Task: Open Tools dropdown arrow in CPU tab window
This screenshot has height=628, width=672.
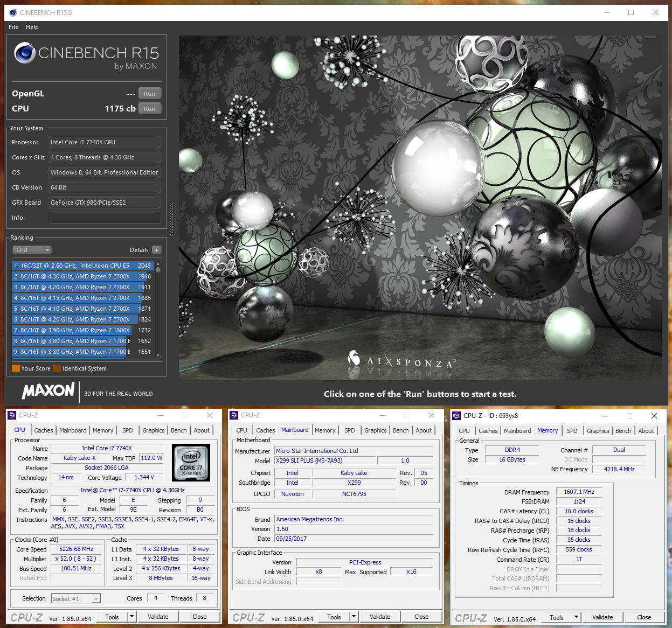Action: coord(131,617)
